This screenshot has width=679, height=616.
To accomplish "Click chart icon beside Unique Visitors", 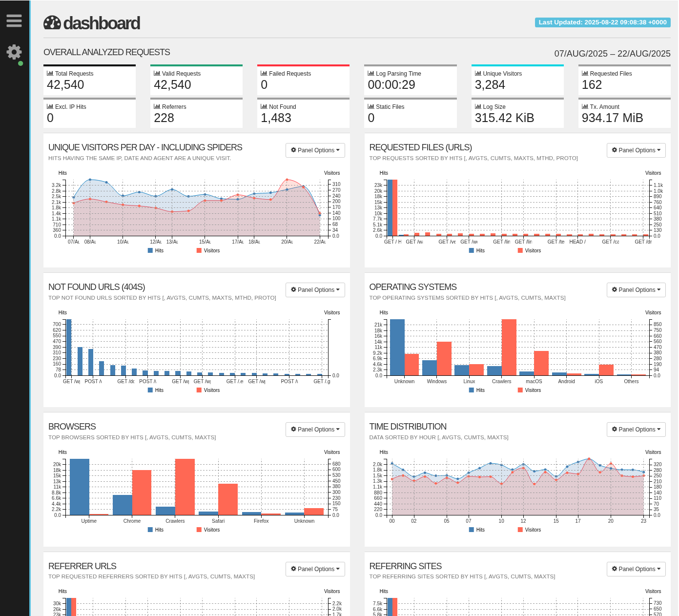I will click(x=478, y=73).
